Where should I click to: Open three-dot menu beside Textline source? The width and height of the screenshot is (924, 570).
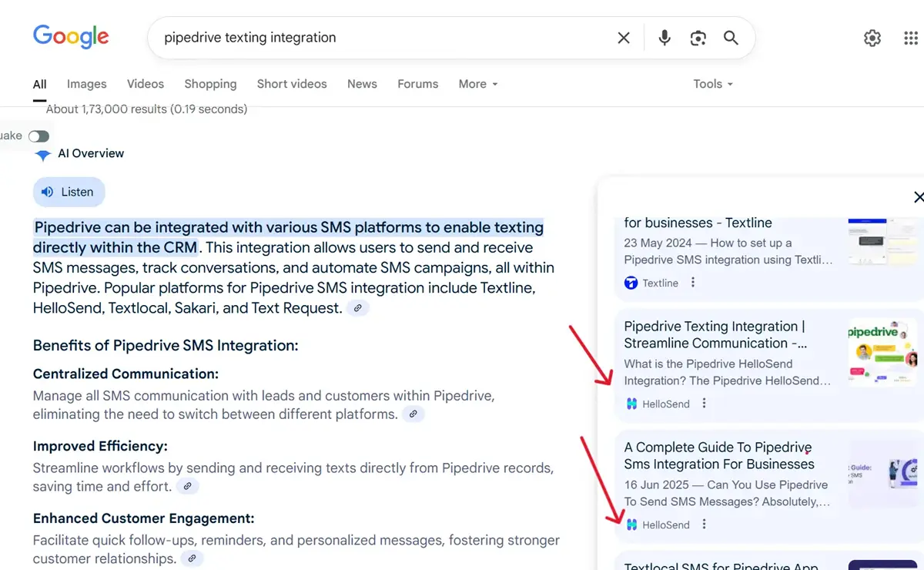693,283
